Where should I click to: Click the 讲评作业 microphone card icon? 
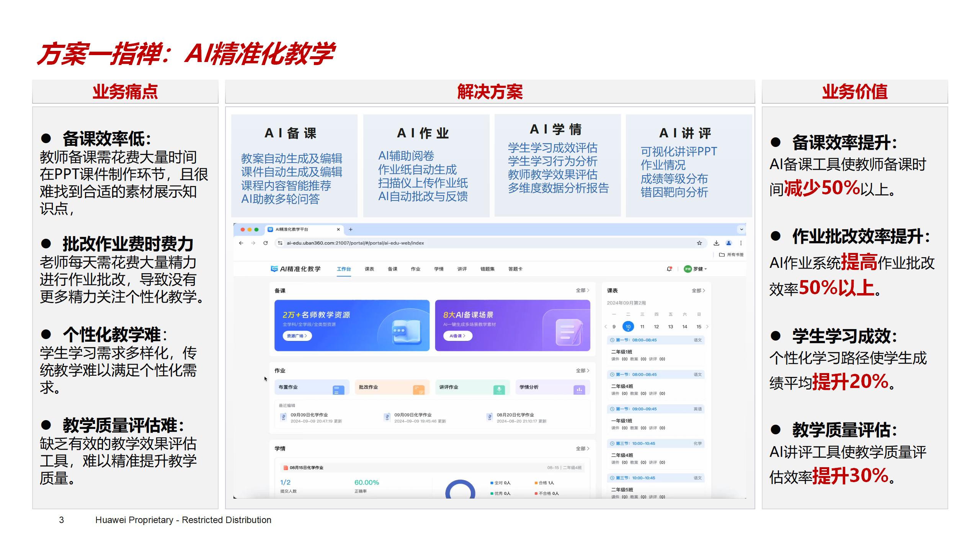point(499,390)
